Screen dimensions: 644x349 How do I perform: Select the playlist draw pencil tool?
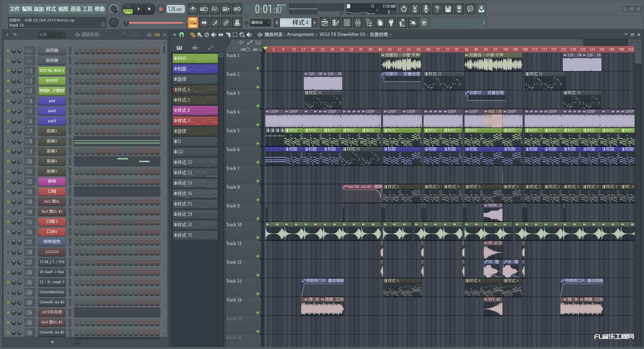pos(193,35)
